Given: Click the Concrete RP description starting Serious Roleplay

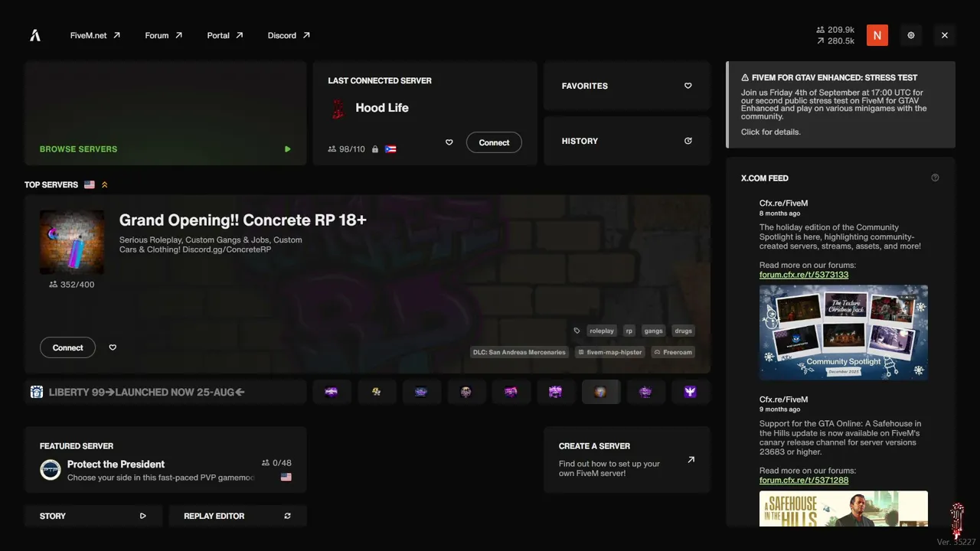Looking at the screenshot, I should pyautogui.click(x=211, y=245).
